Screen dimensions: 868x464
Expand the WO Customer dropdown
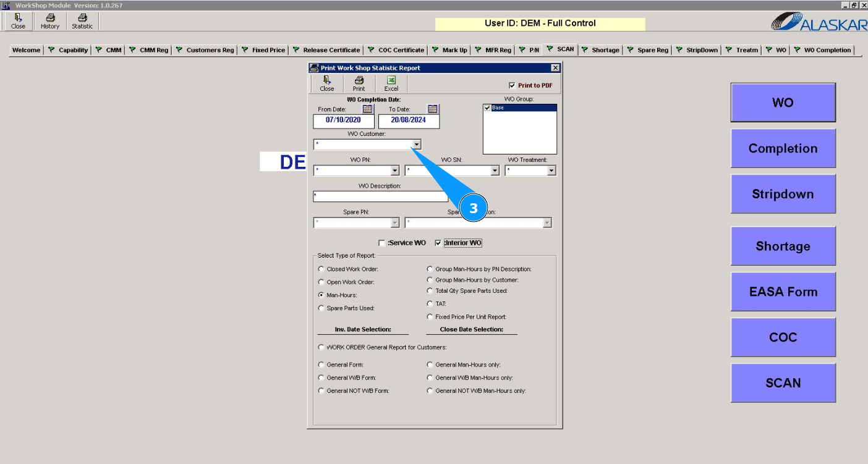coord(416,145)
